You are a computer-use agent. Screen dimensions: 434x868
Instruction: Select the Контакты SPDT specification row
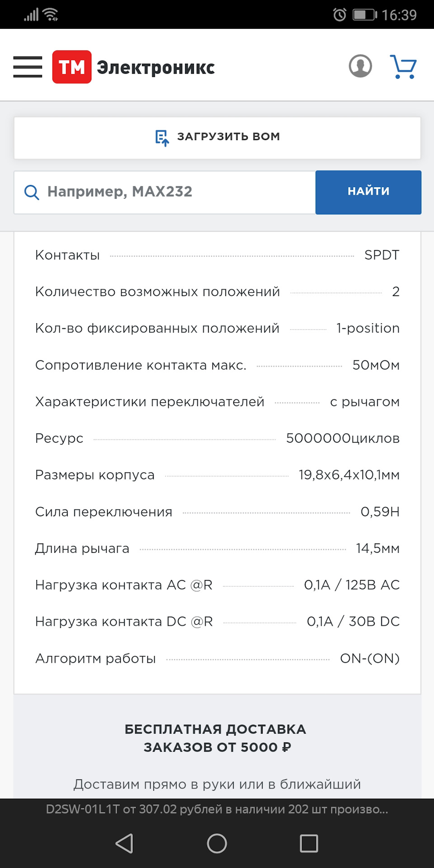pyautogui.click(x=217, y=255)
